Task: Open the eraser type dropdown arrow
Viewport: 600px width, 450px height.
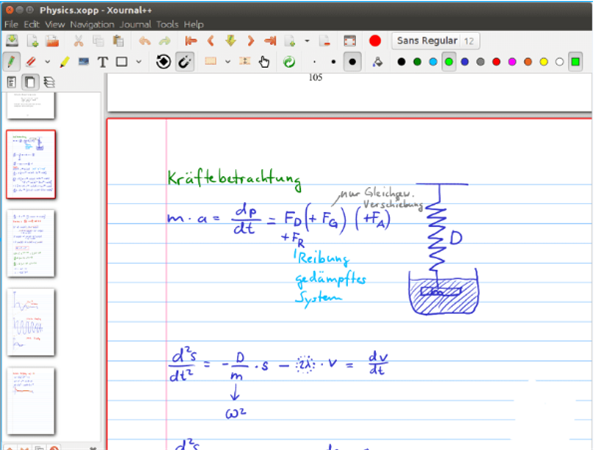Action: pyautogui.click(x=45, y=61)
